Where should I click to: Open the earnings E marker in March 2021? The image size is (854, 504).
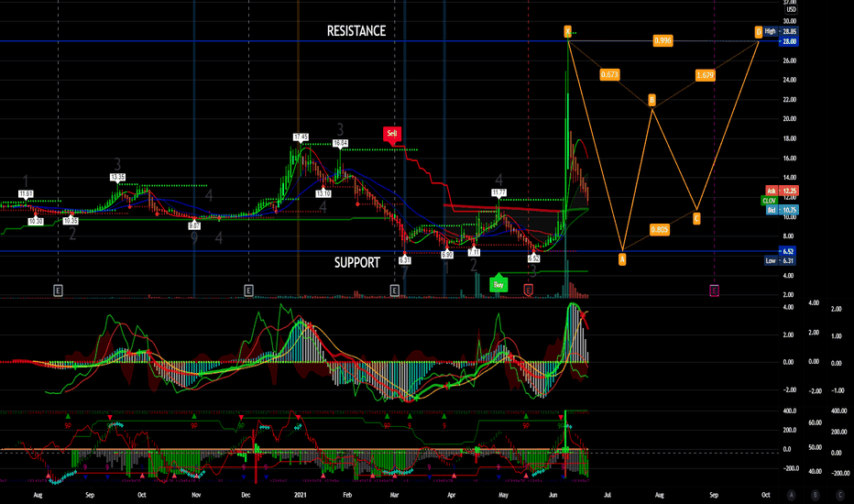coord(395,290)
